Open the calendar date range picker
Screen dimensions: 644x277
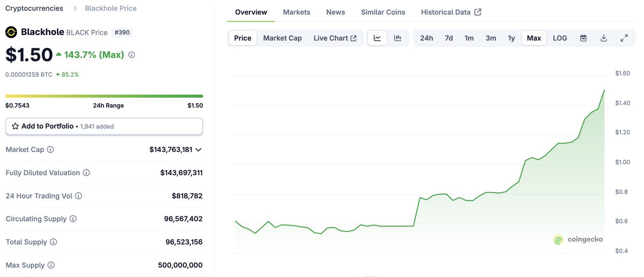click(x=583, y=38)
